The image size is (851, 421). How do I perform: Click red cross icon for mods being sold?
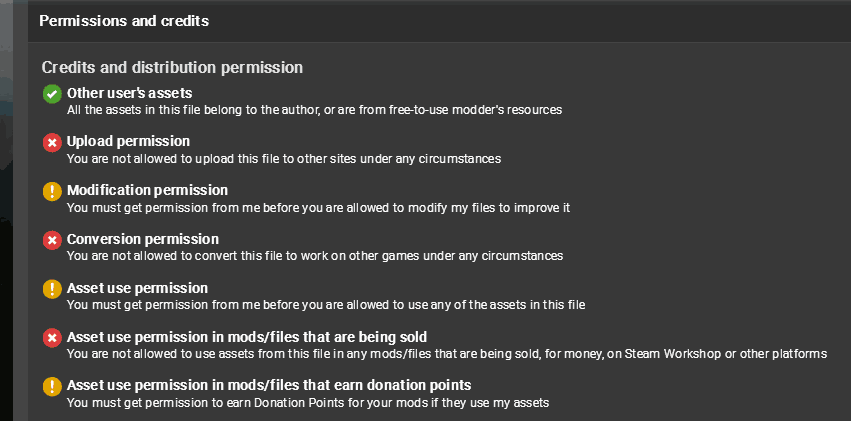tap(52, 338)
